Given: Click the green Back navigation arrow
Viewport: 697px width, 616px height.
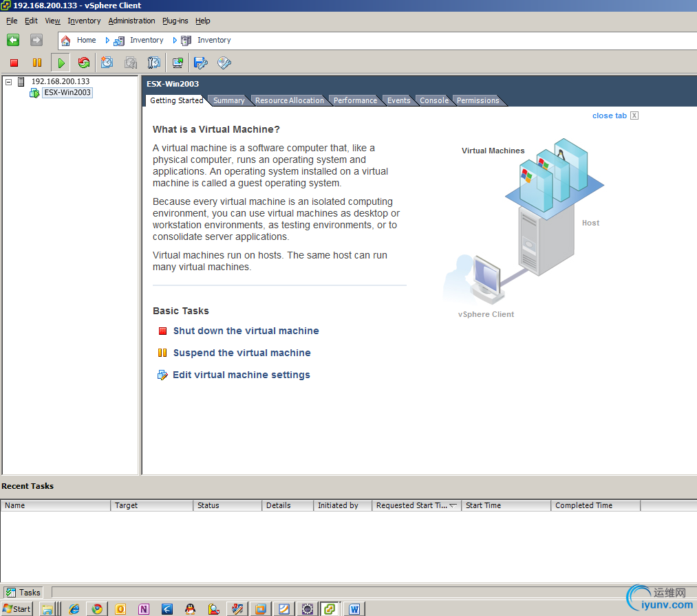Looking at the screenshot, I should (x=13, y=40).
